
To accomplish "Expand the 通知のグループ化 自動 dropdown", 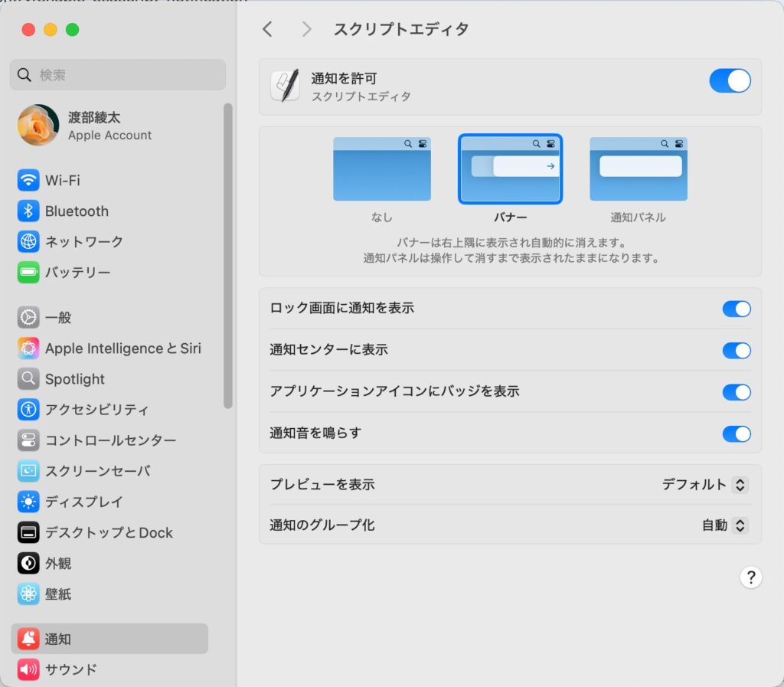I will click(724, 525).
